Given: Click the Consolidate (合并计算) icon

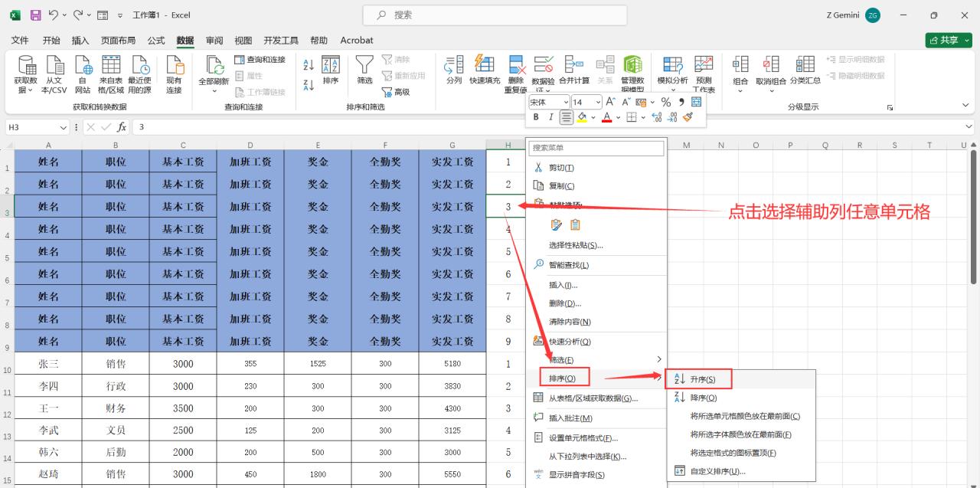Looking at the screenshot, I should pos(574,70).
